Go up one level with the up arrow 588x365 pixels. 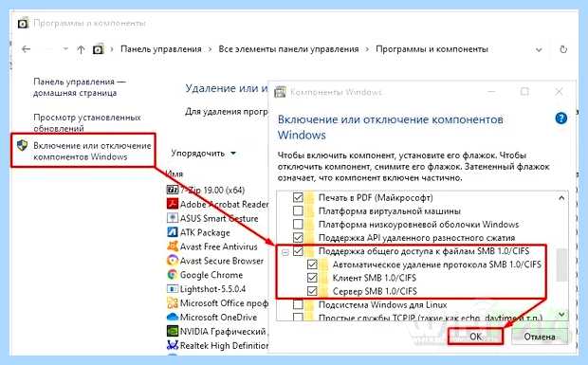click(x=81, y=49)
